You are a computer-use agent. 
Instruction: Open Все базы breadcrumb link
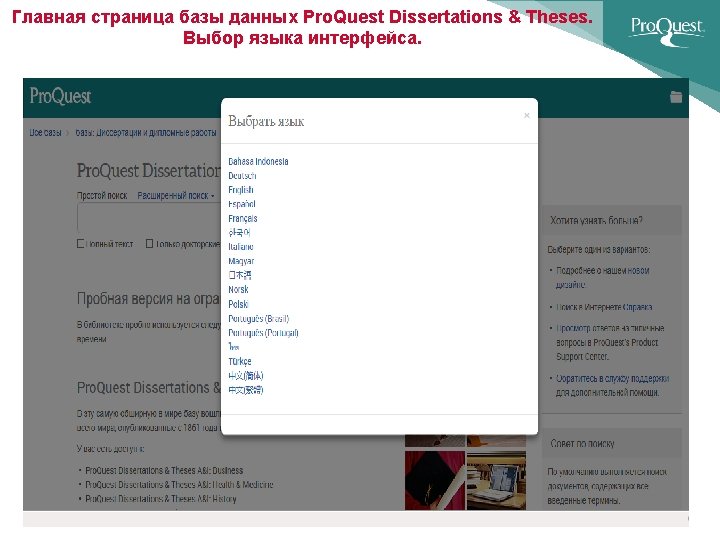pyautogui.click(x=45, y=132)
